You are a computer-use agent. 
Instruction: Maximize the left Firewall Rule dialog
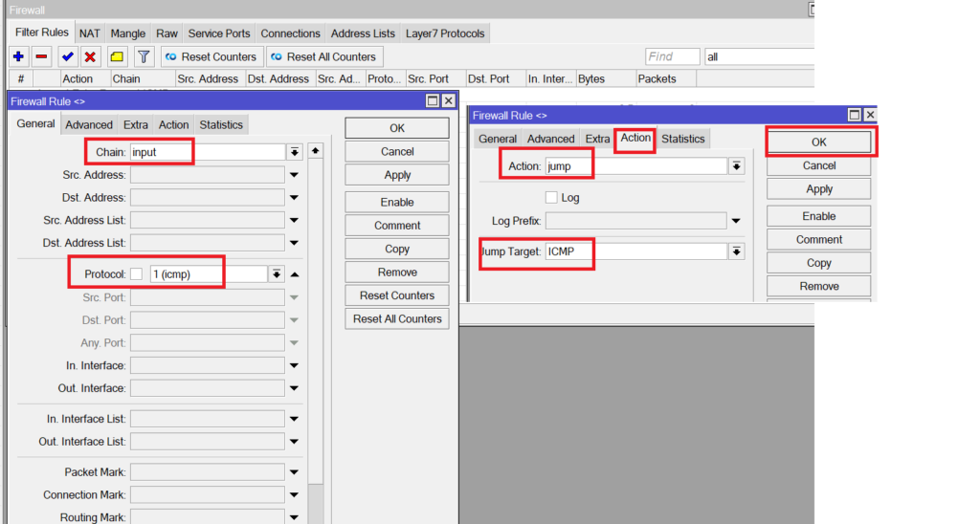pos(432,101)
